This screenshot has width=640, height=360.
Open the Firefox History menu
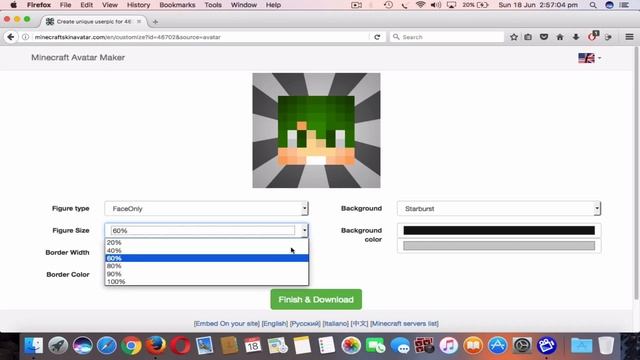pyautogui.click(x=138, y=5)
